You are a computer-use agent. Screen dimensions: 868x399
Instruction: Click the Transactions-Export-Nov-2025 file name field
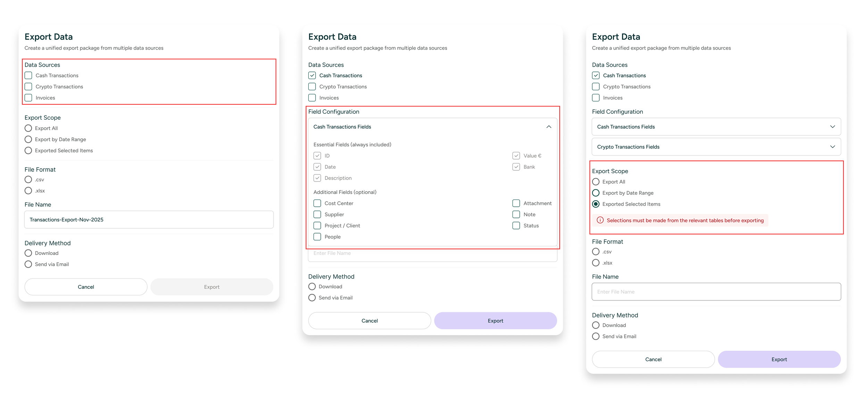[149, 220]
